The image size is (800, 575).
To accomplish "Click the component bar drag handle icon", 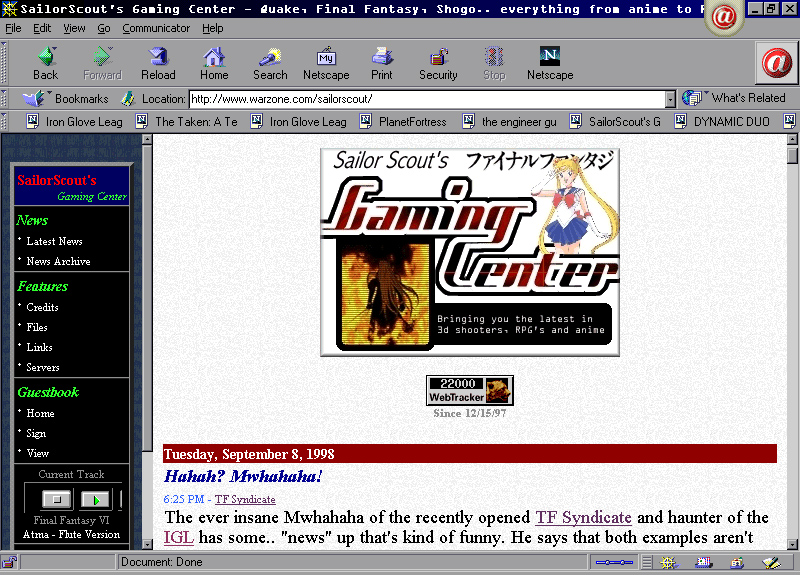I will 646,562.
